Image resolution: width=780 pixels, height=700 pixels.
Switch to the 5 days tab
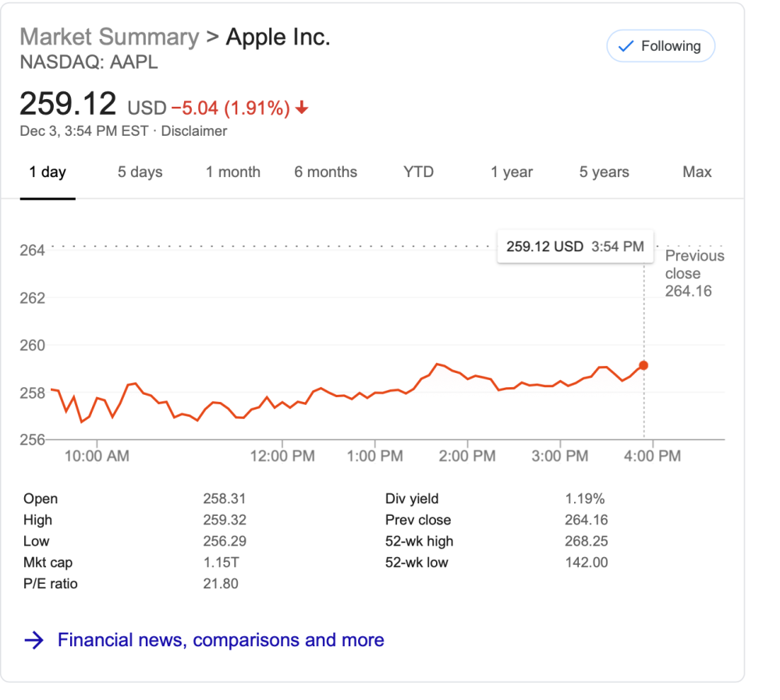click(x=140, y=172)
